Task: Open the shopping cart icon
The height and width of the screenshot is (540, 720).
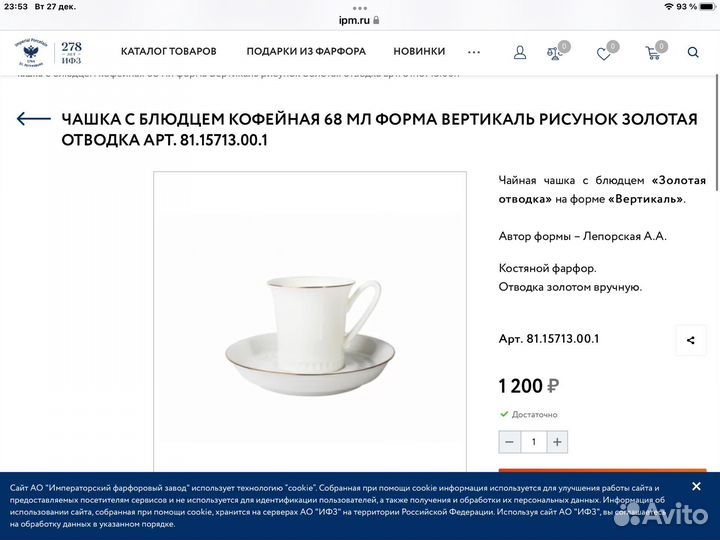Action: point(652,53)
